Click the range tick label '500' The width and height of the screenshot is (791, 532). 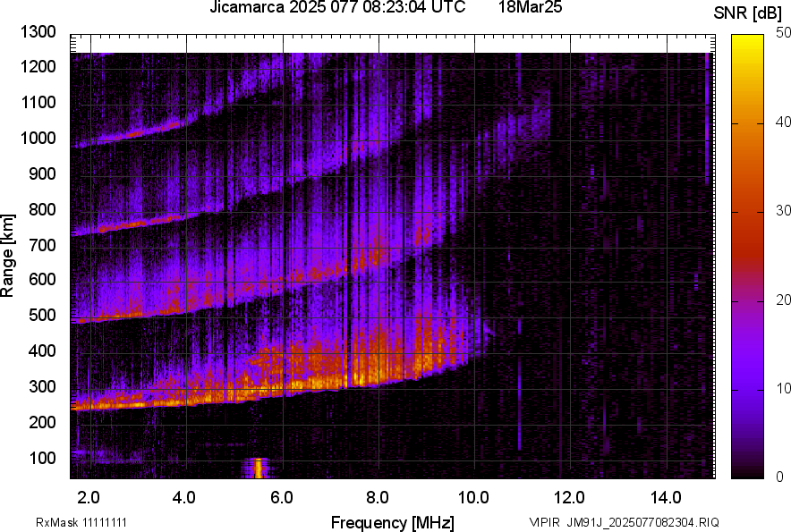42,315
